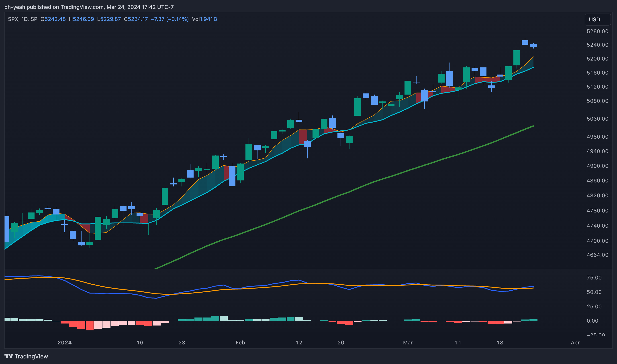
Task: Click the TradingView logo icon
Action: [9, 356]
